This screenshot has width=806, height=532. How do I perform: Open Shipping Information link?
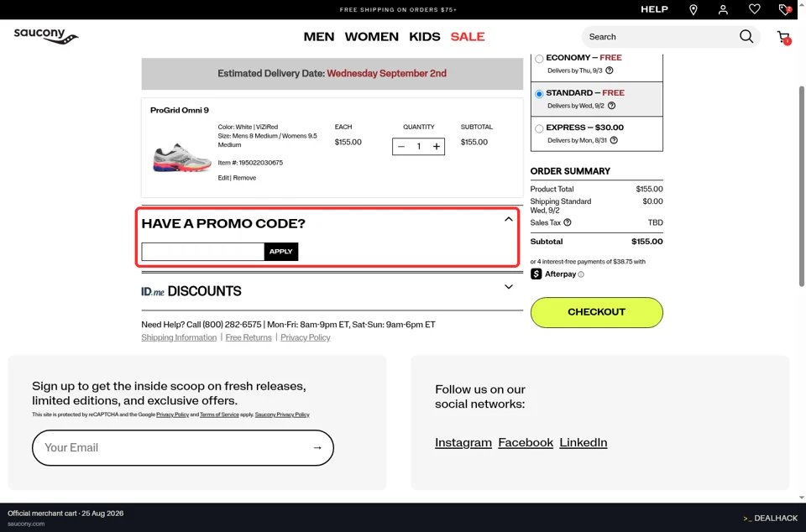coord(179,337)
